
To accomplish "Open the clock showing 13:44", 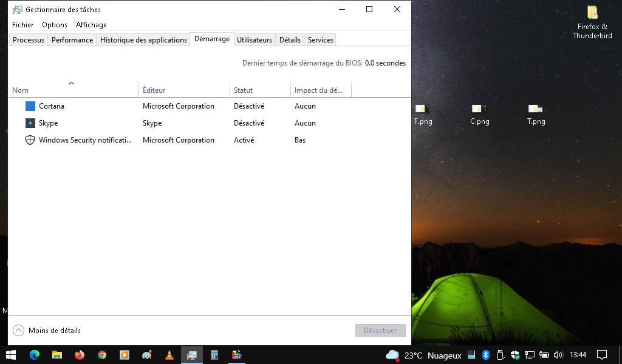I will click(x=578, y=355).
